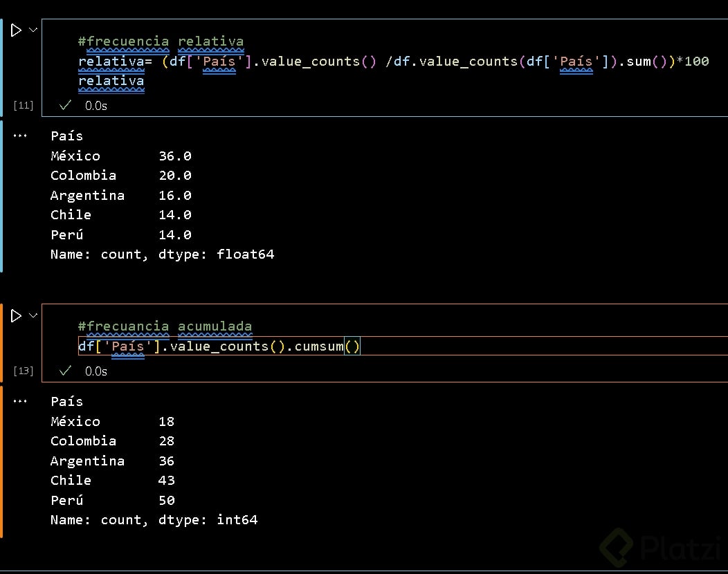Screen dimensions: 728x574
Task: Run the frecuencia relativa cell
Action: pyautogui.click(x=16, y=30)
